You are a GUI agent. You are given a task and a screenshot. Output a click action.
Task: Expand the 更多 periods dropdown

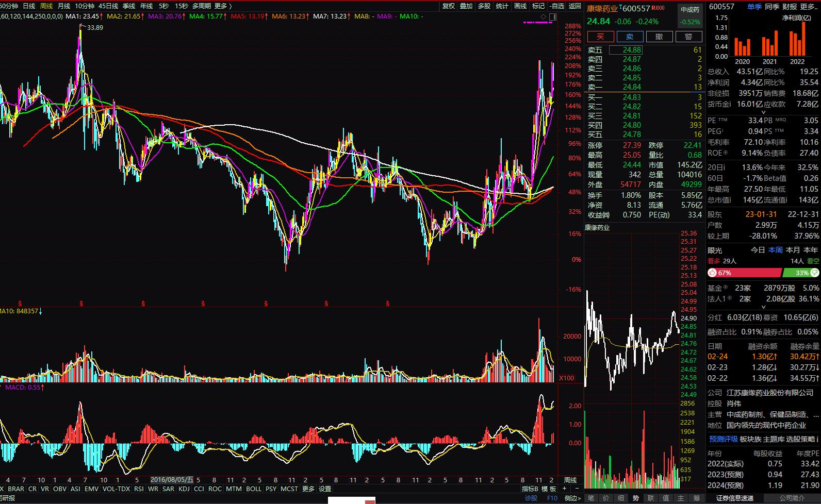pos(223,6)
